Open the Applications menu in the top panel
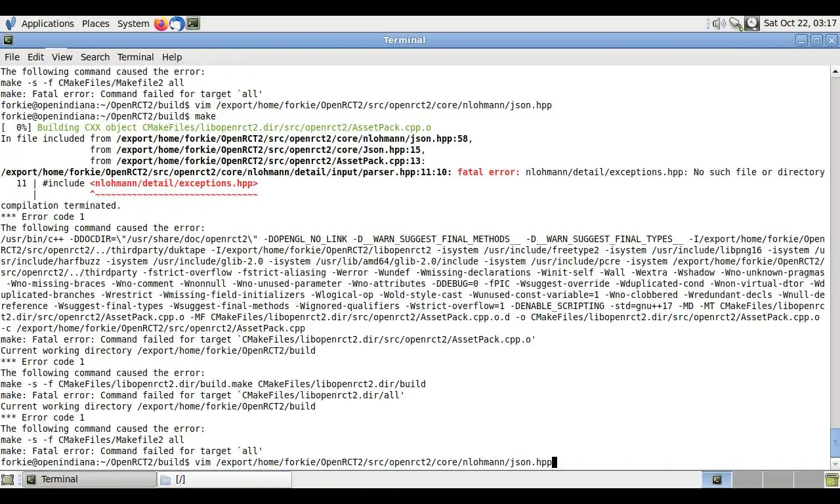Viewport: 840px width, 504px height. 47,24
